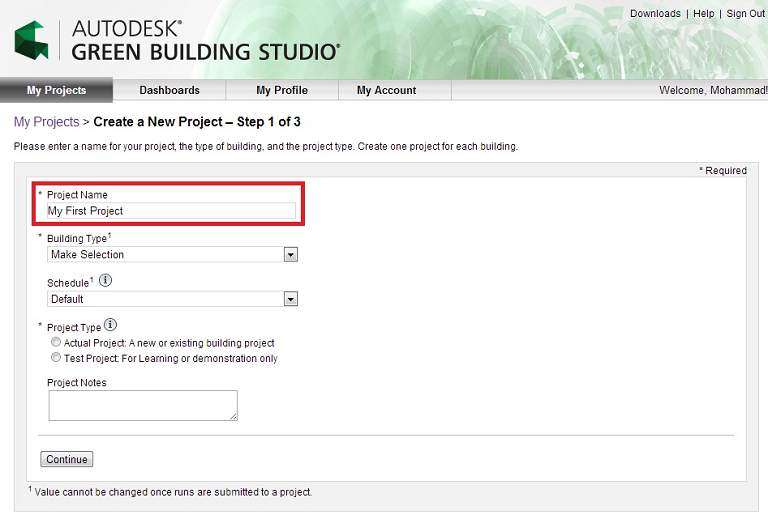Image resolution: width=768 pixels, height=519 pixels.
Task: Click the '* Required' note text
Action: 723,170
